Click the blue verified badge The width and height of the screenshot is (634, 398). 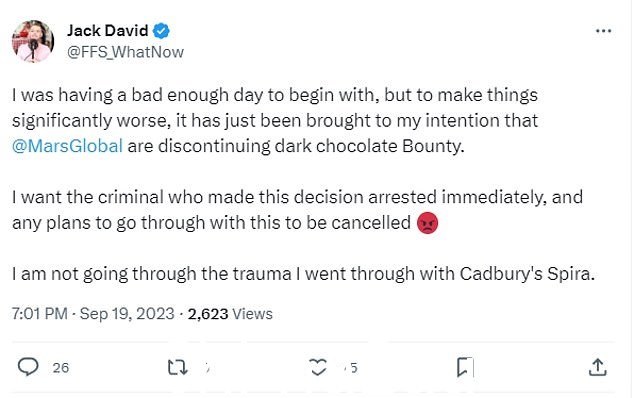161,31
